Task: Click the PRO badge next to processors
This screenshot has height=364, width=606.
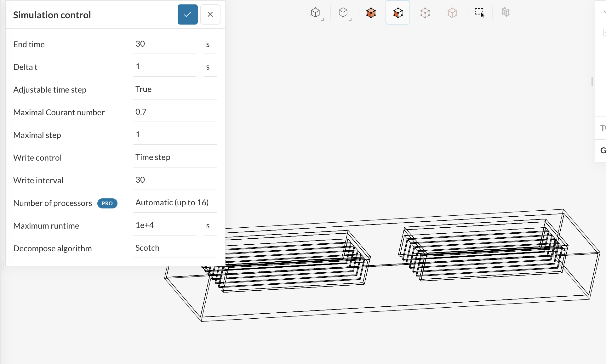Action: pos(107,203)
